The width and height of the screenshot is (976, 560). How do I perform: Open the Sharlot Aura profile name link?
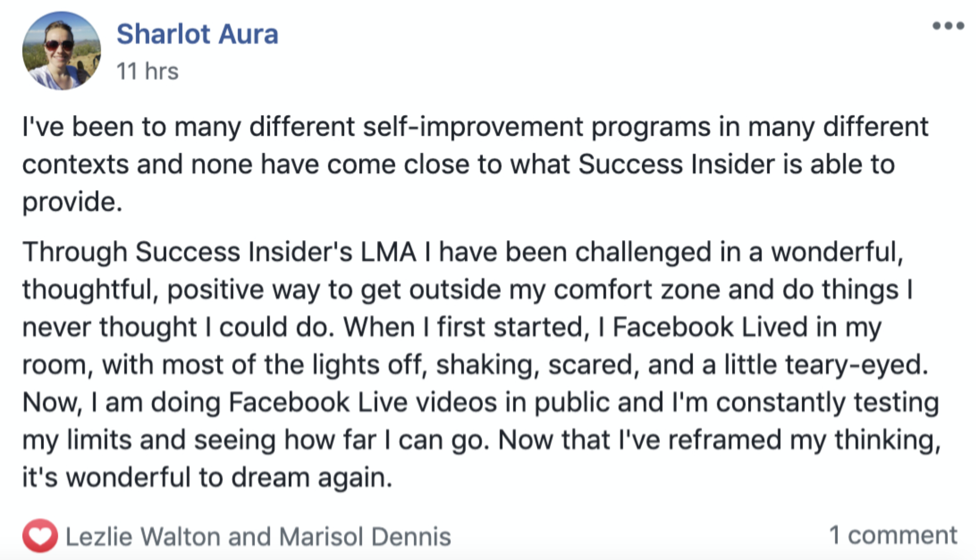[197, 34]
